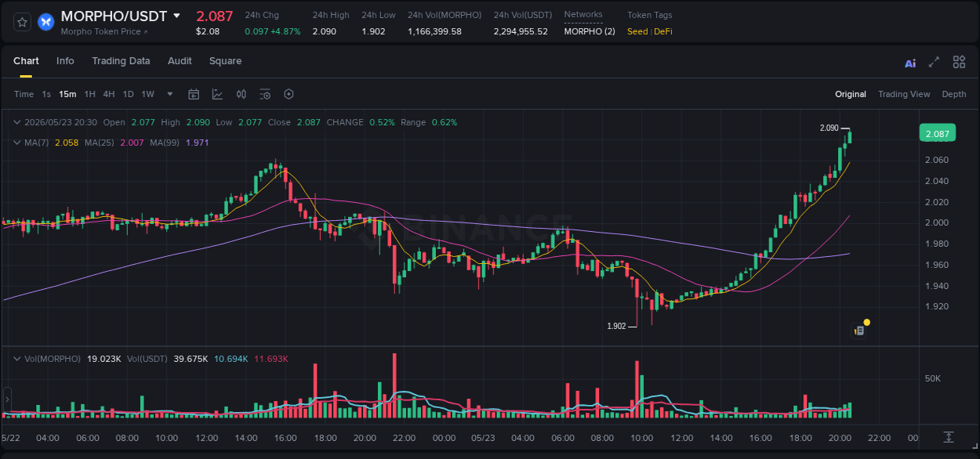This screenshot has height=459, width=980.
Task: Click the $2.08 dollar price
Action: point(208,31)
